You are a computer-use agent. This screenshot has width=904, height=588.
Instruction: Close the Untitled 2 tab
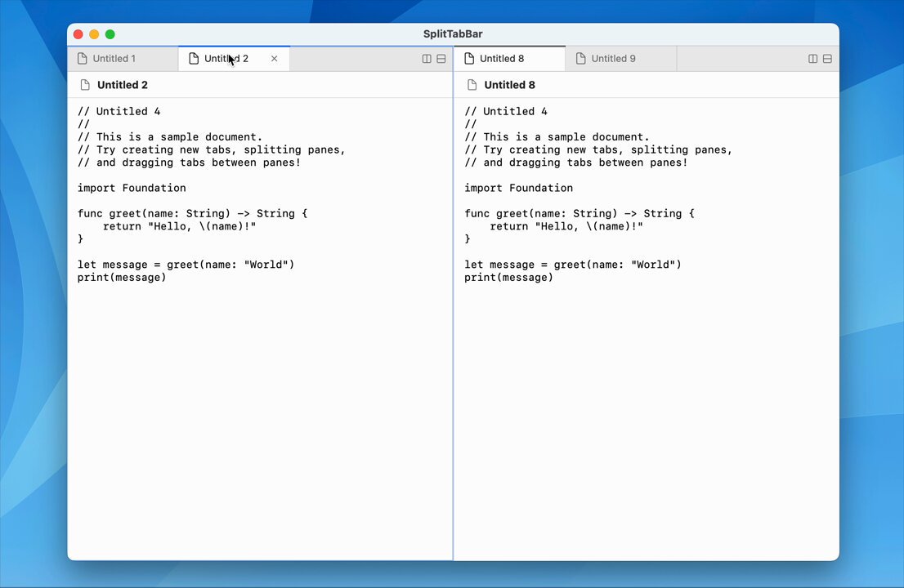coord(274,59)
